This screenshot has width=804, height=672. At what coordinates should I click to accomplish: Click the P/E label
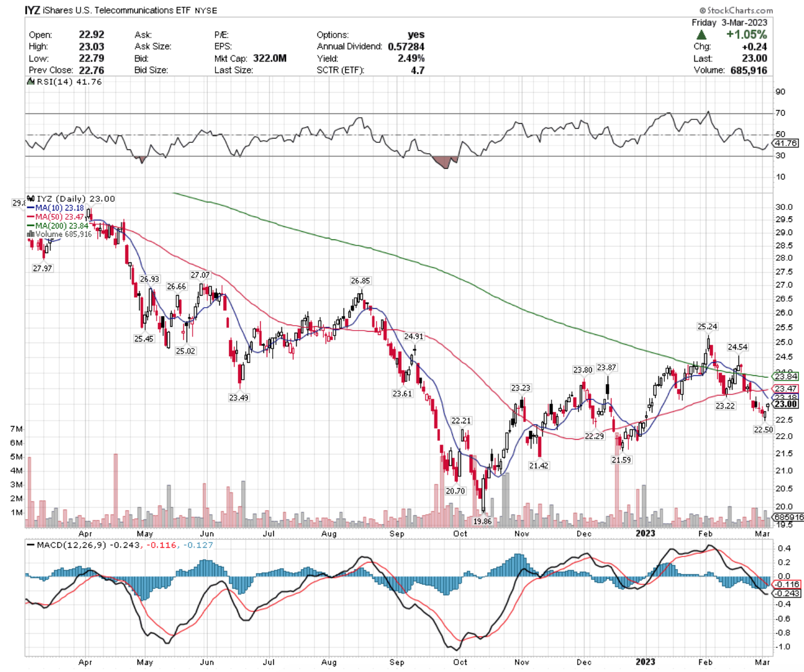[x=221, y=34]
